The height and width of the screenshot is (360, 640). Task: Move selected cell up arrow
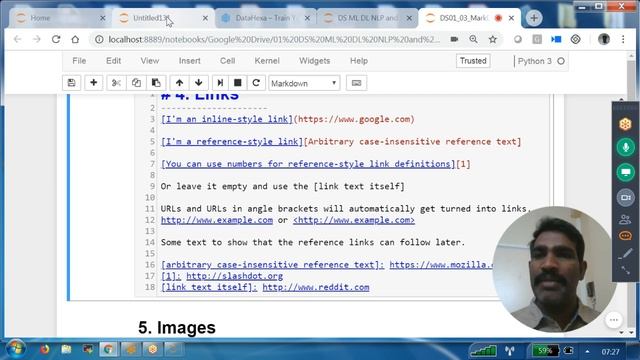click(179, 83)
